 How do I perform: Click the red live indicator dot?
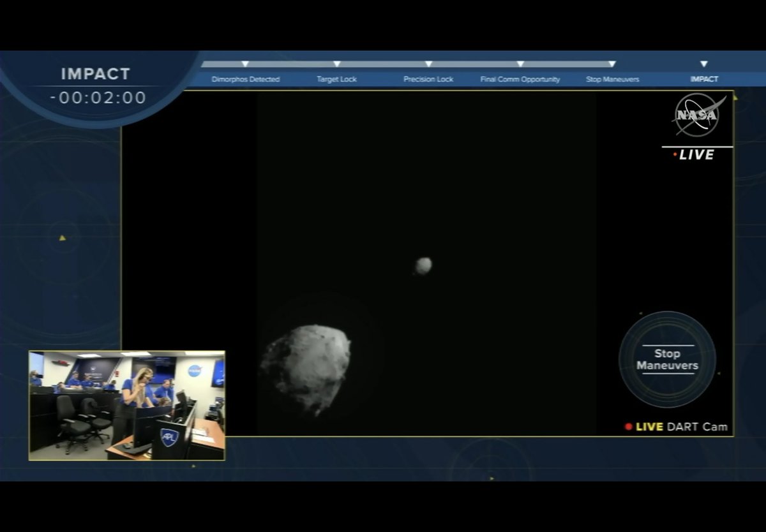click(x=629, y=427)
